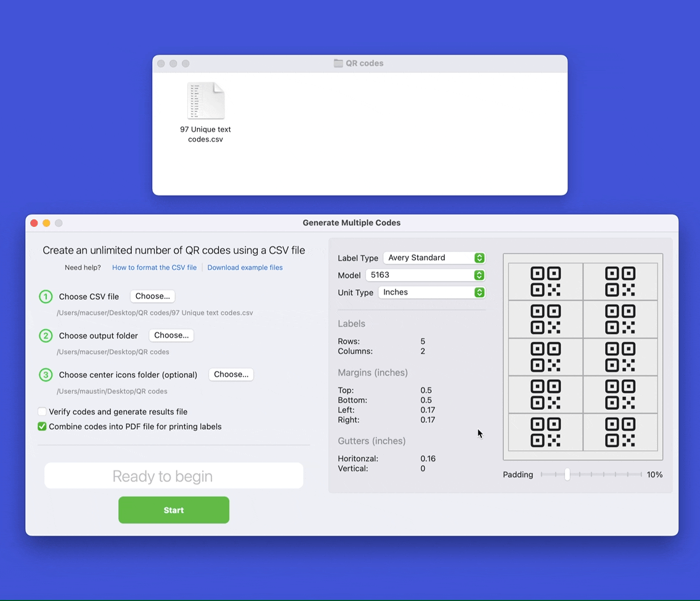
Task: Click the Left margin value 0.17
Action: pos(428,410)
